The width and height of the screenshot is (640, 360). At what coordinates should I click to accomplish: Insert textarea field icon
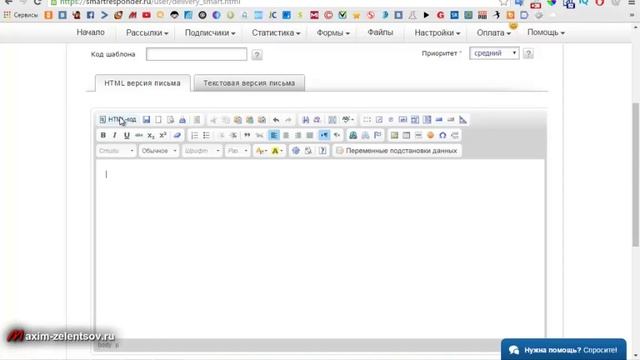coord(415,120)
